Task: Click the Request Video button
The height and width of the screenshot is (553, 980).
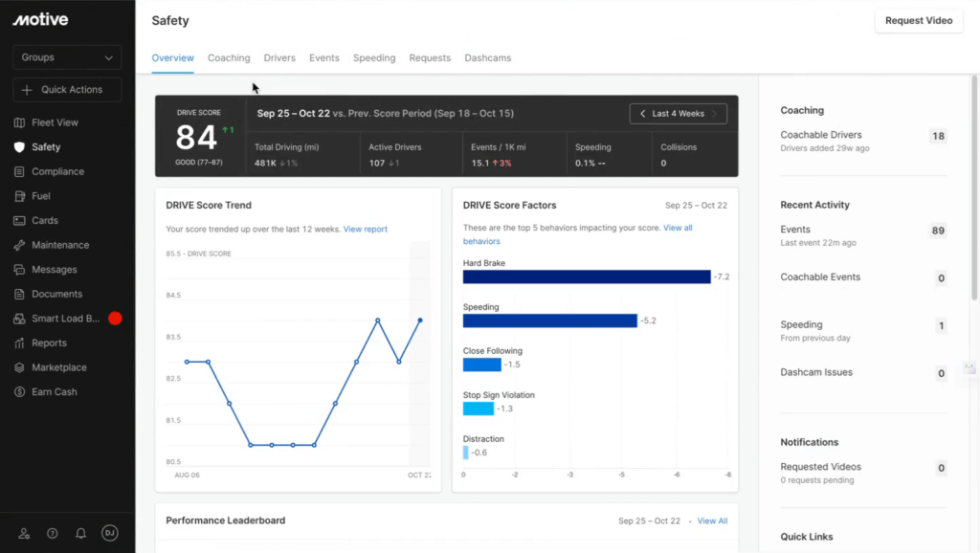Action: coord(918,20)
